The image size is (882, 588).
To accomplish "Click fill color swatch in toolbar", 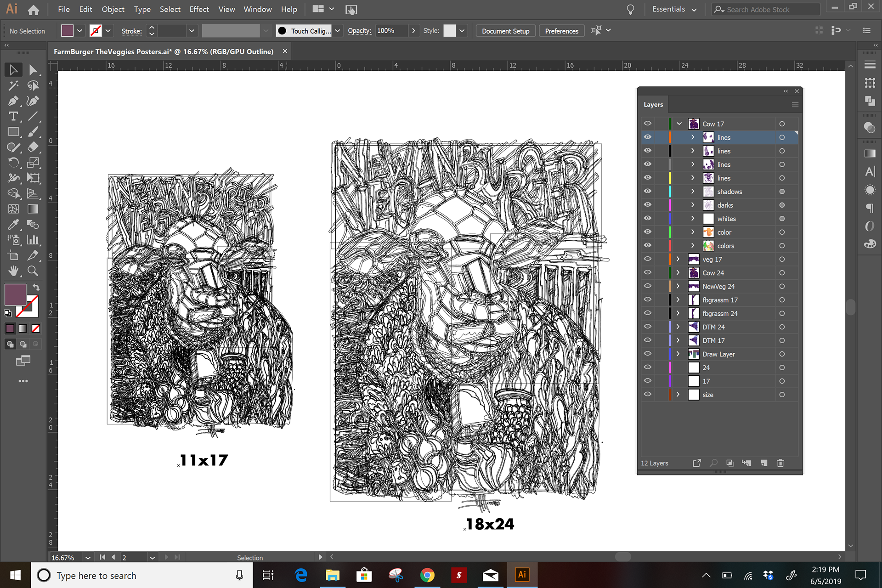I will [x=15, y=294].
